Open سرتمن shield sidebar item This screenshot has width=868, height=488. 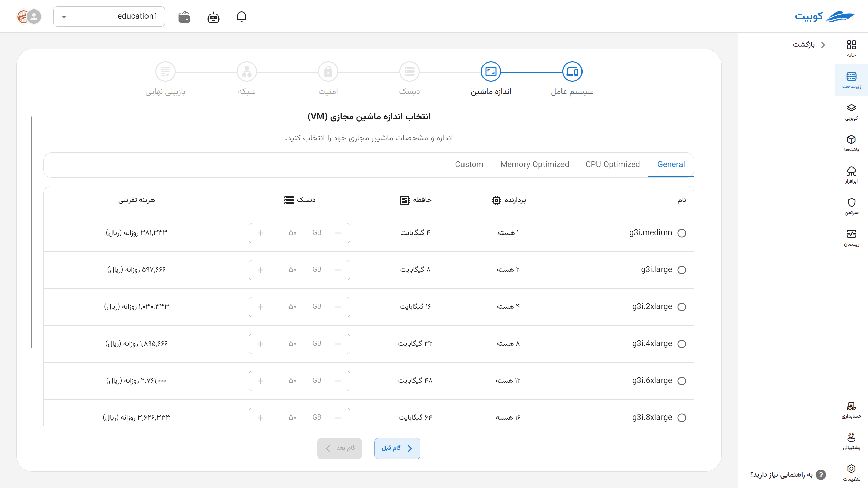tap(851, 206)
